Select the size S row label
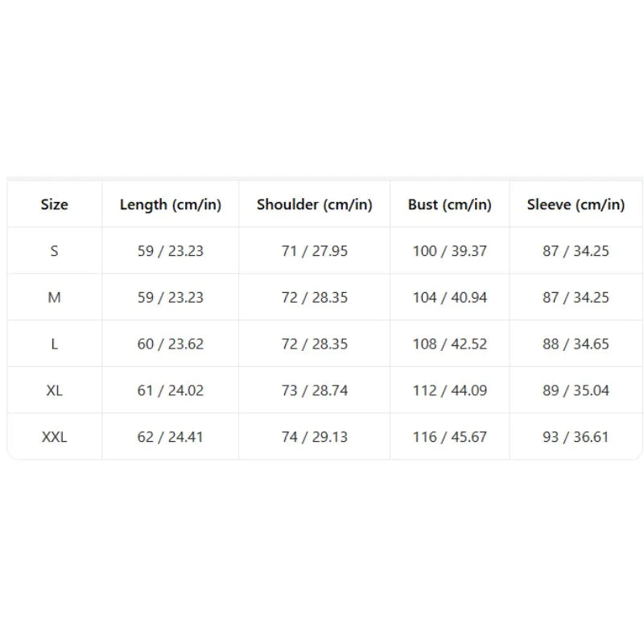 tap(54, 250)
